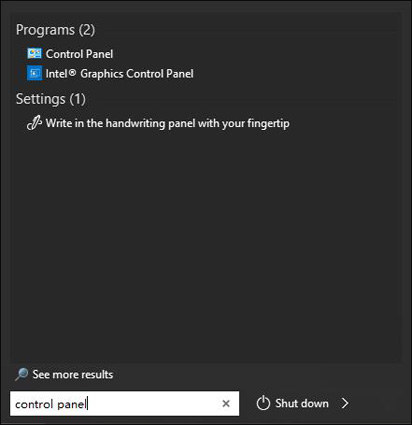Click the Intel Graphics Control Panel icon
This screenshot has width=412, height=425.
[x=34, y=73]
